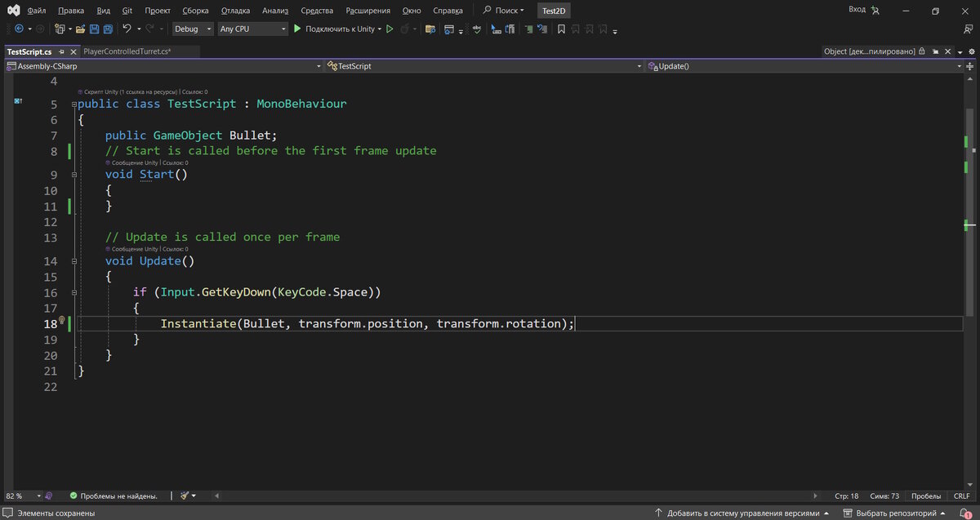980x520 pixels.
Task: Open the Any CPU platform dropdown
Action: click(x=252, y=29)
